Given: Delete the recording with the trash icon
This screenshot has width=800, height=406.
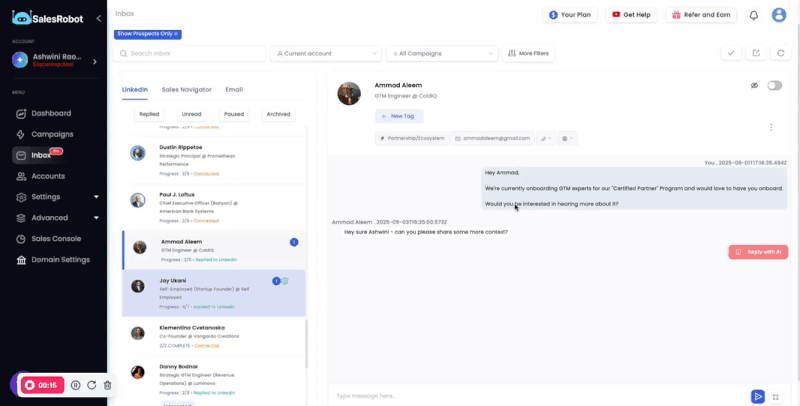Looking at the screenshot, I should [x=107, y=385].
